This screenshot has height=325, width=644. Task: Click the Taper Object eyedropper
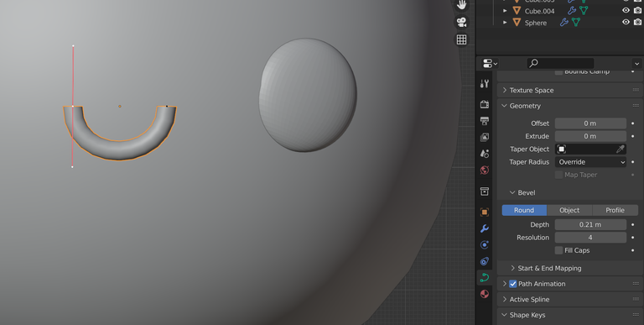[621, 149]
